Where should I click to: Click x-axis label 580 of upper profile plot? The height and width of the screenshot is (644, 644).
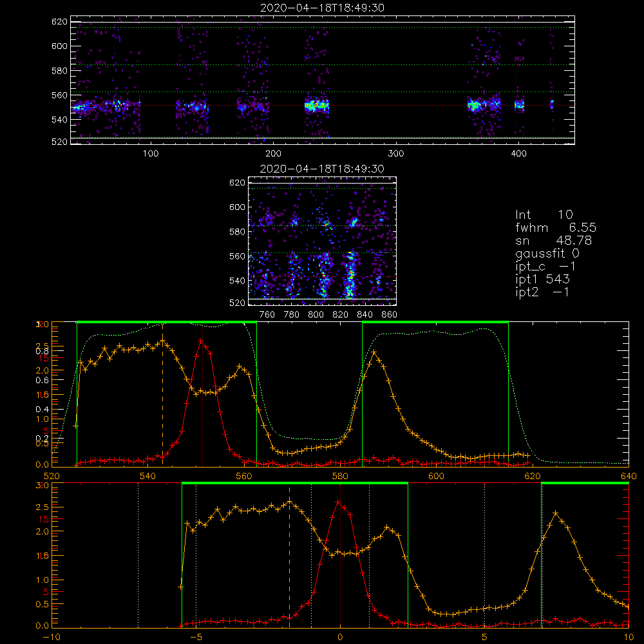pos(341,477)
